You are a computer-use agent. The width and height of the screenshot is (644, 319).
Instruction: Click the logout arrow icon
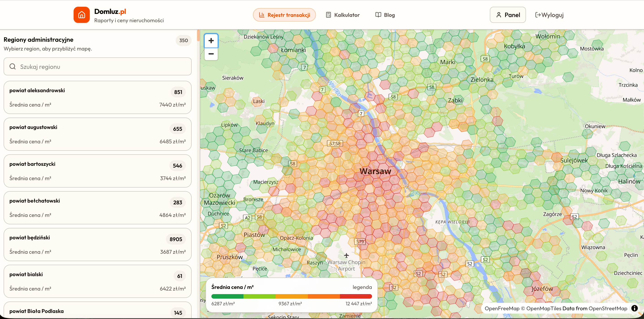538,15
